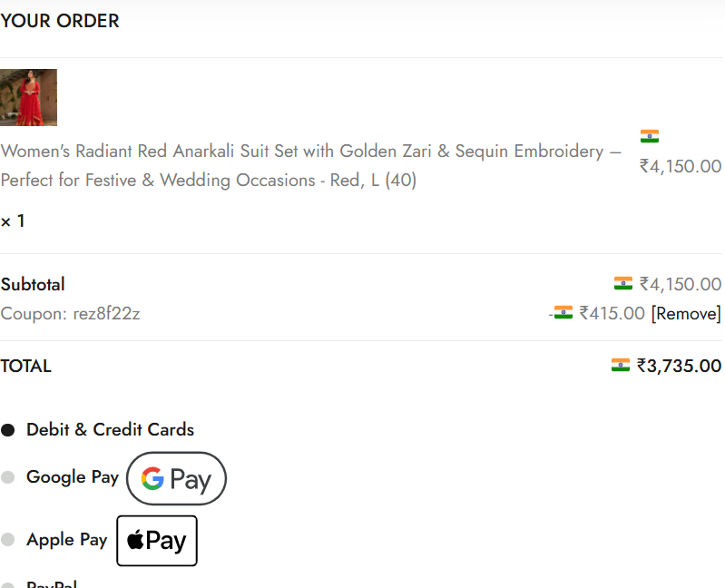Select the Apple Pay radio button

(x=8, y=540)
